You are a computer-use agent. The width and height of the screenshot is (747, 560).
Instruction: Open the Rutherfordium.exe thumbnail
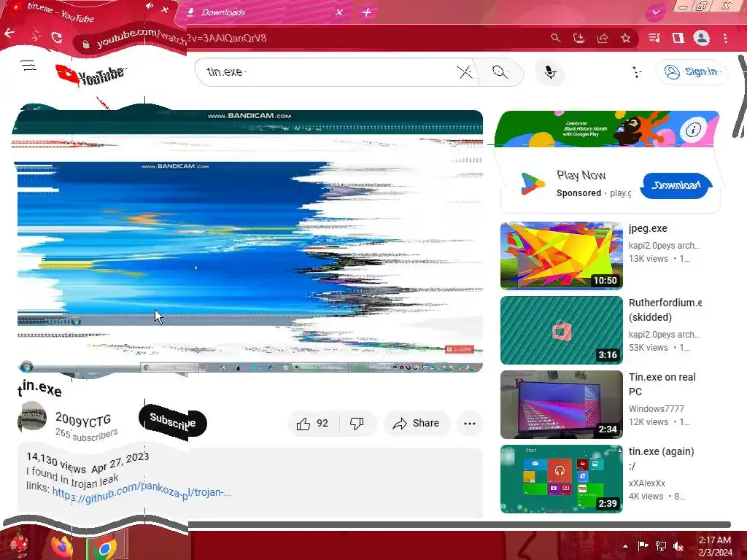(562, 330)
